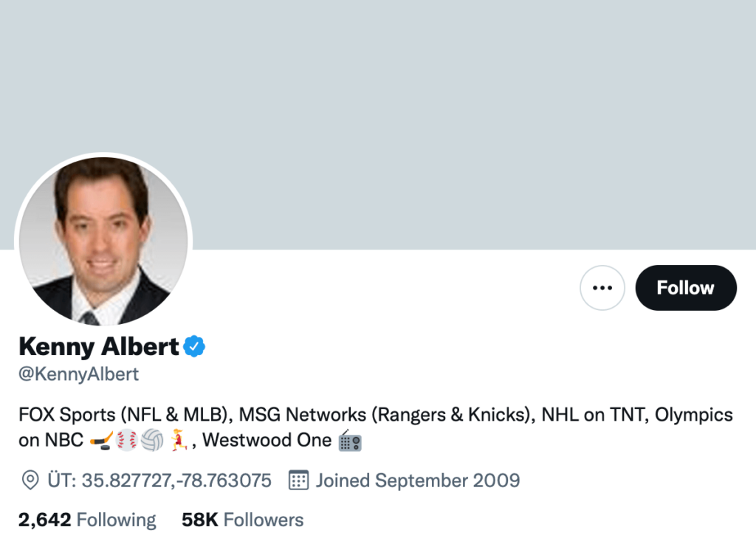
Task: Open the three-dot more options menu
Action: coord(602,288)
